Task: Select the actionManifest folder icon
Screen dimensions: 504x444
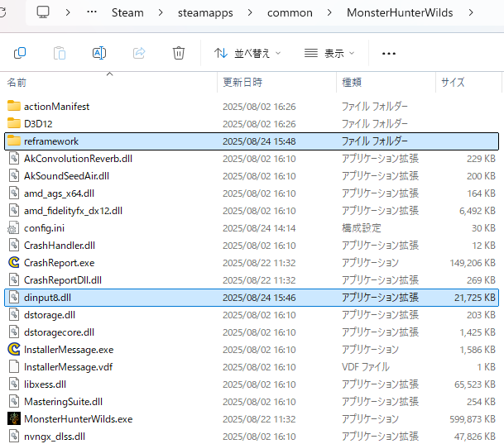Action: coord(14,106)
